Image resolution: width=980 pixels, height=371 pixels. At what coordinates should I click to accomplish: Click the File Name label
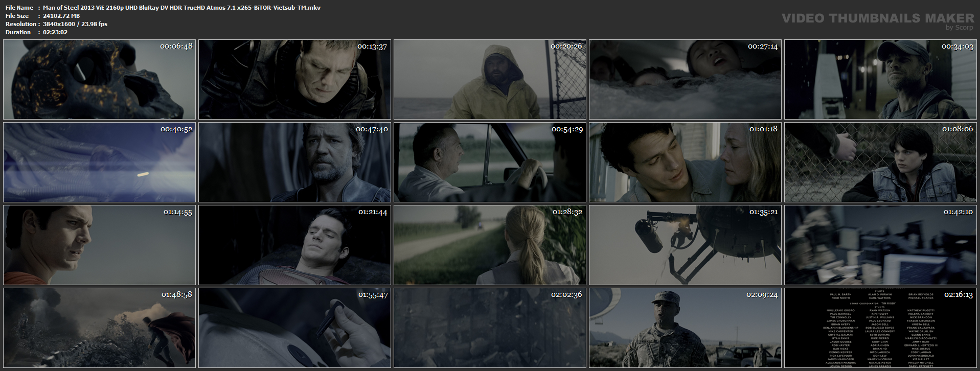click(19, 8)
